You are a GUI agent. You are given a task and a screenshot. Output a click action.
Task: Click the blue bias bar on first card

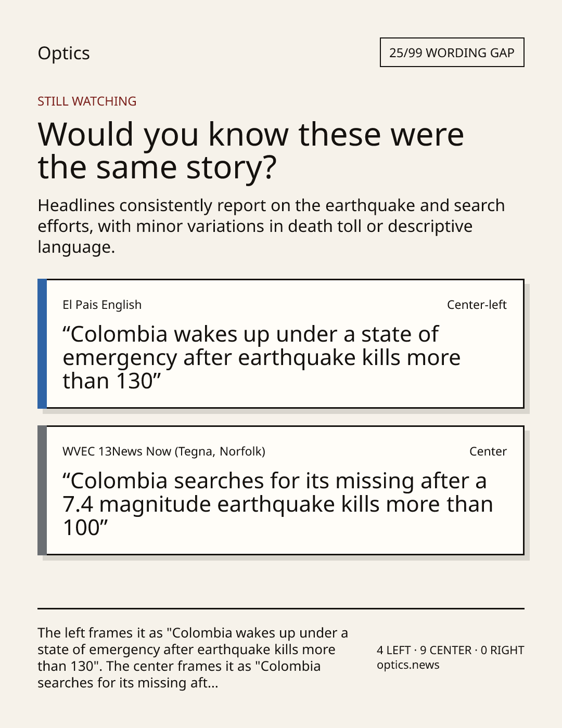coord(42,344)
